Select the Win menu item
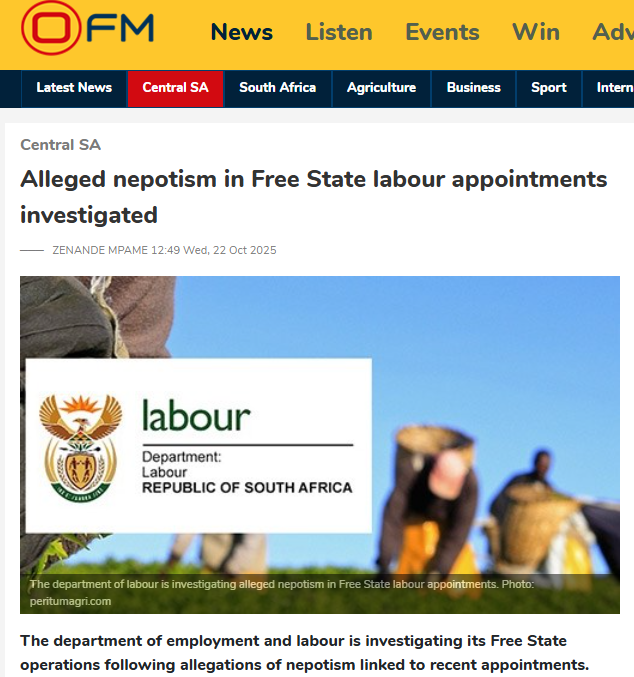 [536, 32]
